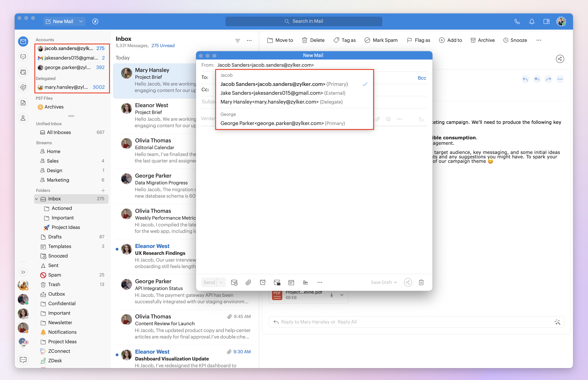Collapse the Inbox folder tree
This screenshot has height=380, width=588.
click(x=37, y=199)
